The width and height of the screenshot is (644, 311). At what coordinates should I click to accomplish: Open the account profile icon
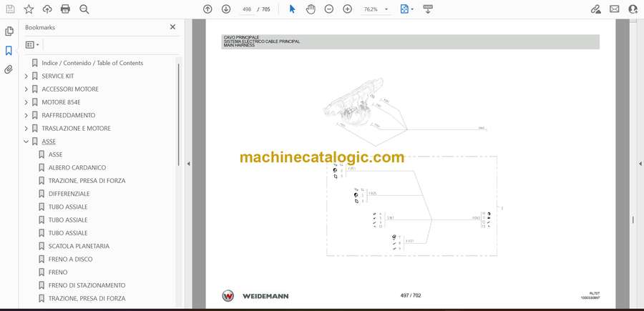click(x=633, y=9)
